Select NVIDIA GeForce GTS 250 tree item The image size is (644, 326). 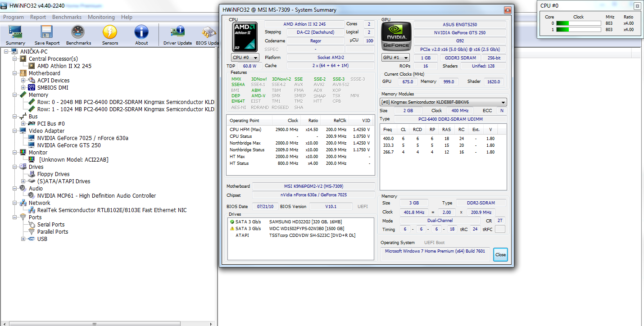(69, 145)
